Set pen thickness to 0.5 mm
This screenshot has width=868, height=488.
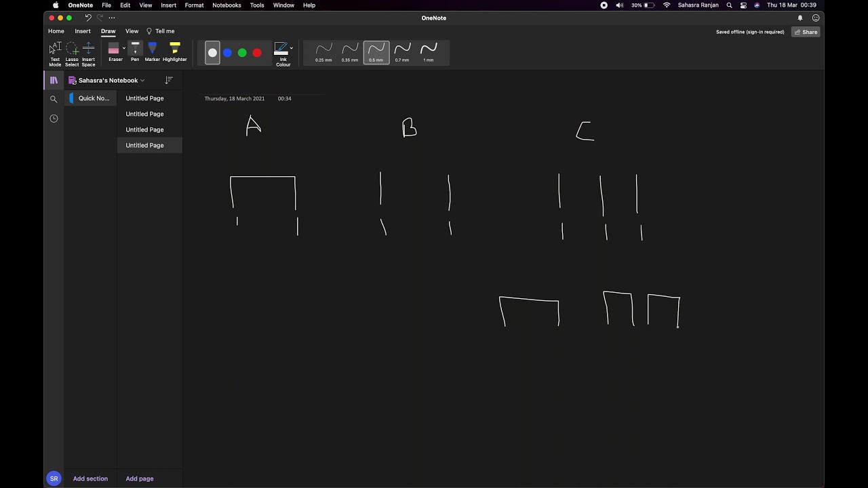376,53
